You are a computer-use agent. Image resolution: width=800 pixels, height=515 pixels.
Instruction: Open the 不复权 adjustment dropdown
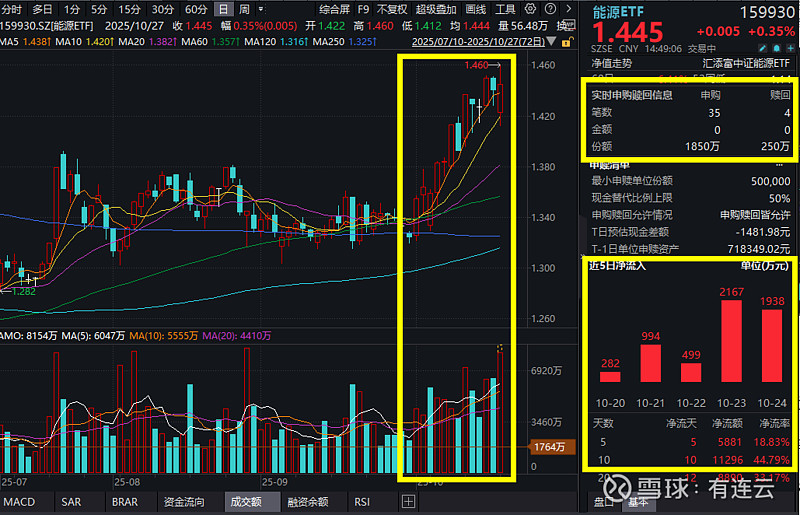click(392, 9)
